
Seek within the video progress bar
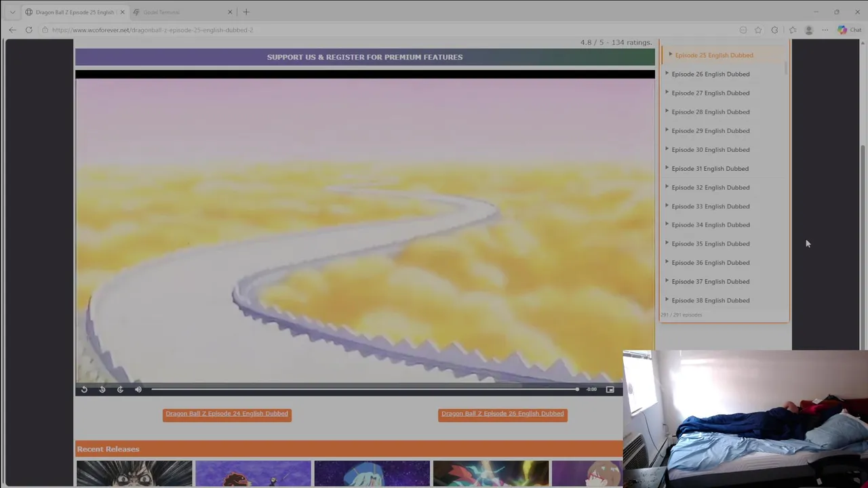pos(365,389)
